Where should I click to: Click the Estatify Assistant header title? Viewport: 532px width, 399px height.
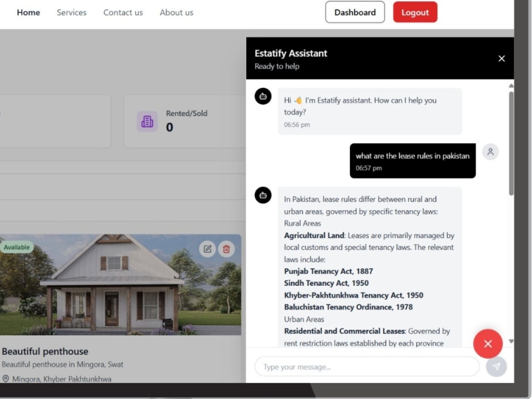291,53
